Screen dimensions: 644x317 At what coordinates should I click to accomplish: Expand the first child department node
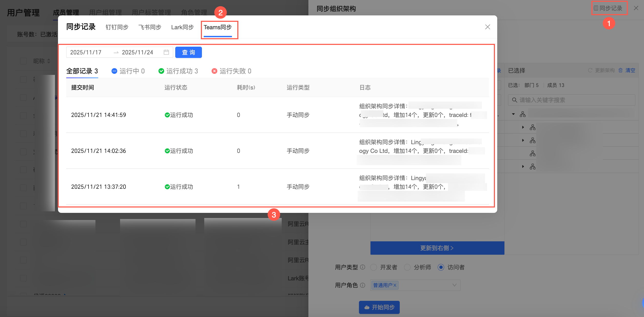pos(523,127)
